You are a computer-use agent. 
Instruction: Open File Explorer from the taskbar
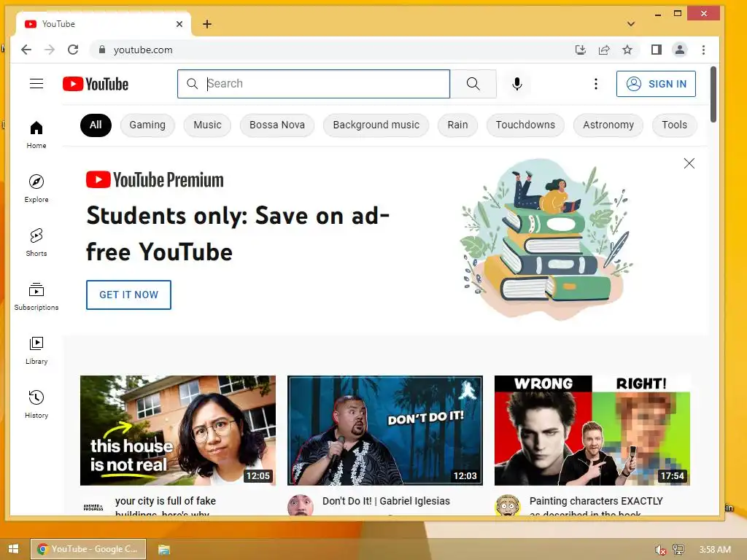coord(164,550)
